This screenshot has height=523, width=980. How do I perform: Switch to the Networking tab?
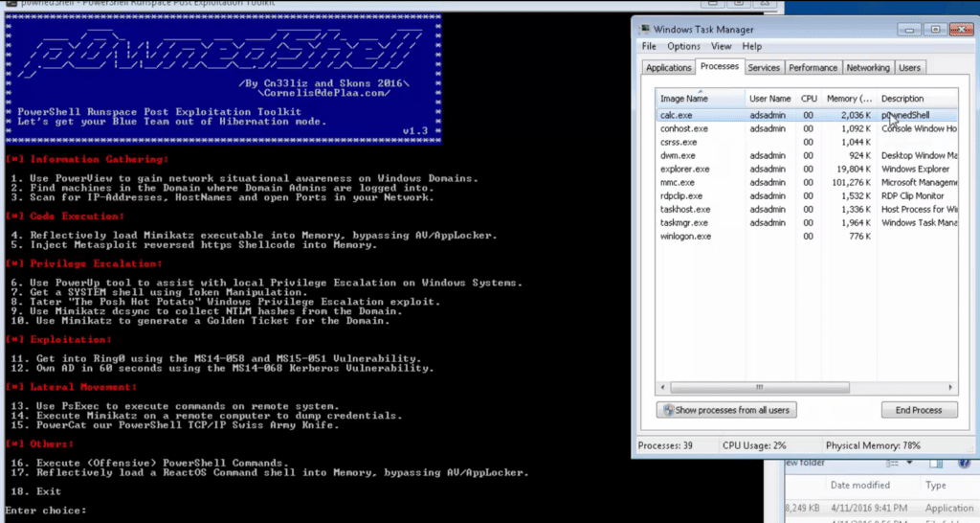click(x=867, y=68)
